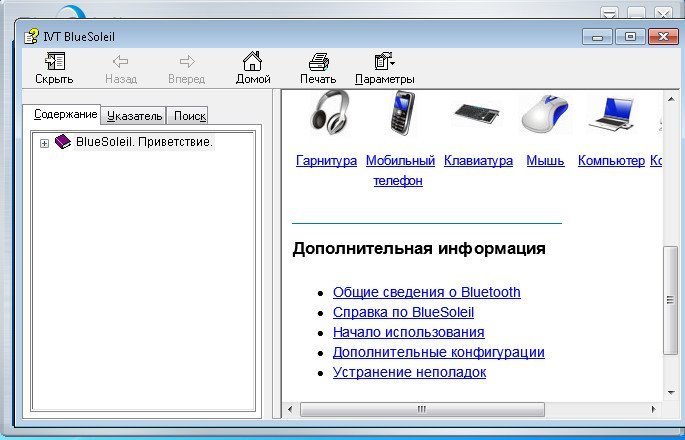
Task: Click the horizontal scrollbar right arrow
Action: (x=654, y=409)
